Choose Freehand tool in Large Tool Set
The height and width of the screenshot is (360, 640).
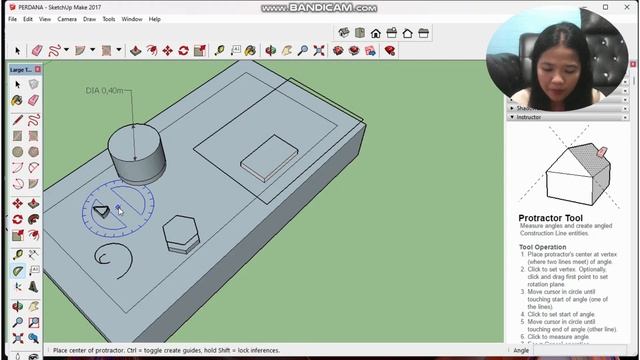click(33, 120)
